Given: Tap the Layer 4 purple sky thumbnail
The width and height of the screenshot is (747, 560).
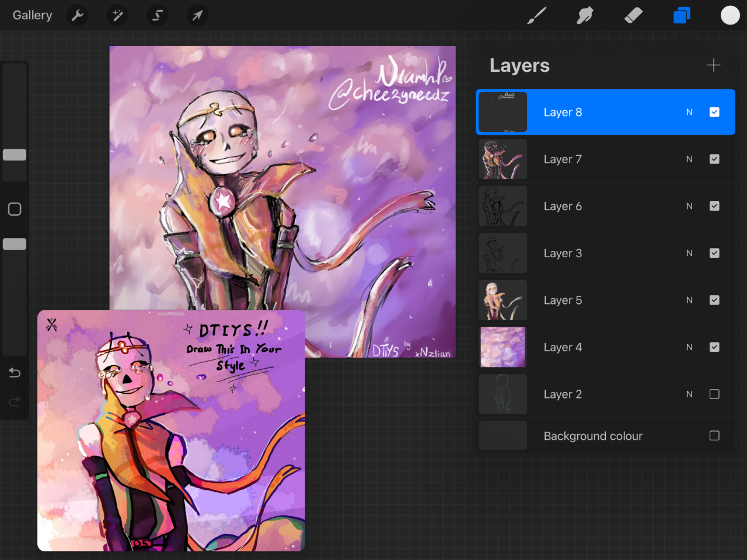Looking at the screenshot, I should 502,347.
